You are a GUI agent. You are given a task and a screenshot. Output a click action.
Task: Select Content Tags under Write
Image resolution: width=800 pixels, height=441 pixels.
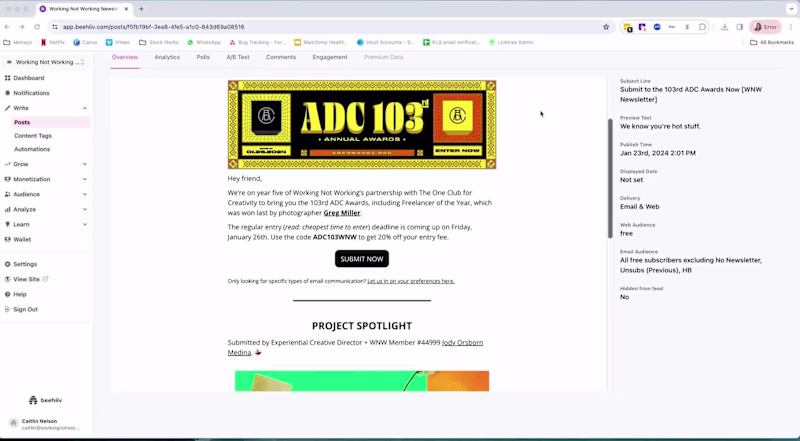point(33,136)
